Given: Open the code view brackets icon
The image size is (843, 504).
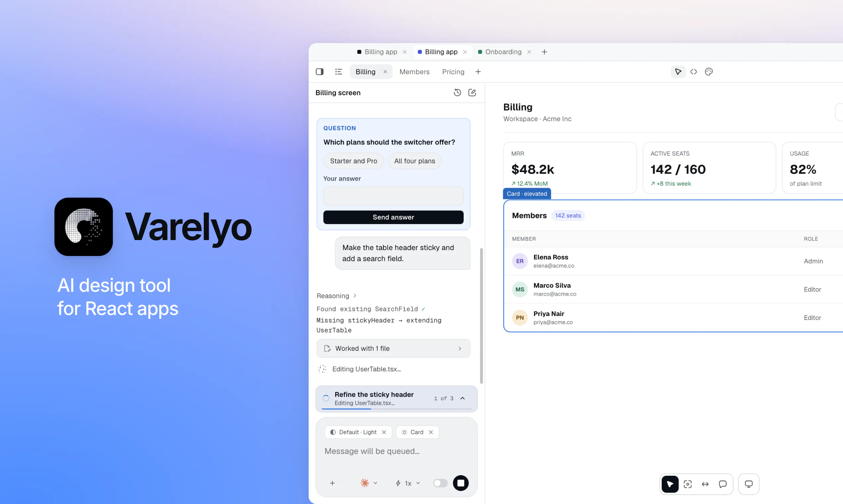Looking at the screenshot, I should [694, 72].
